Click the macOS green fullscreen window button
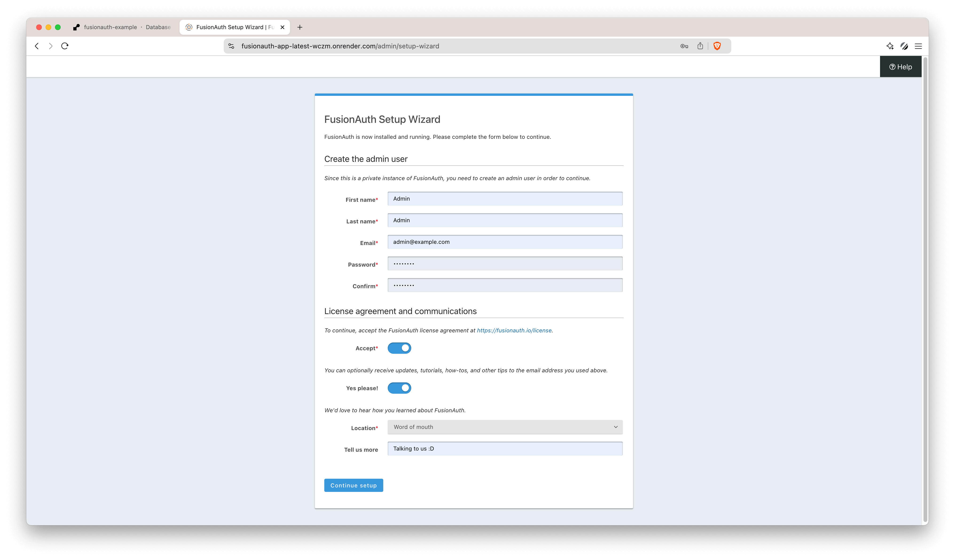 [x=58, y=27]
